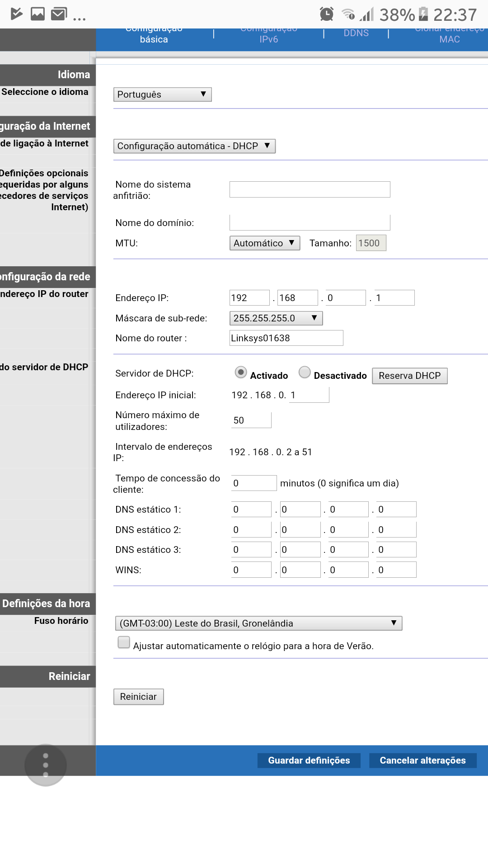The width and height of the screenshot is (488, 868).
Task: Focus the IP address second octet 168 field
Action: pyautogui.click(x=298, y=298)
